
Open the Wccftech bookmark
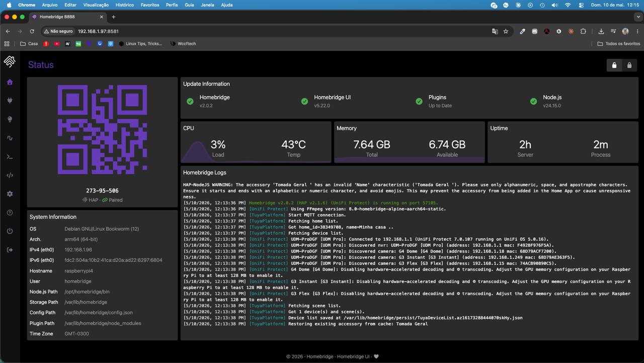coord(183,44)
